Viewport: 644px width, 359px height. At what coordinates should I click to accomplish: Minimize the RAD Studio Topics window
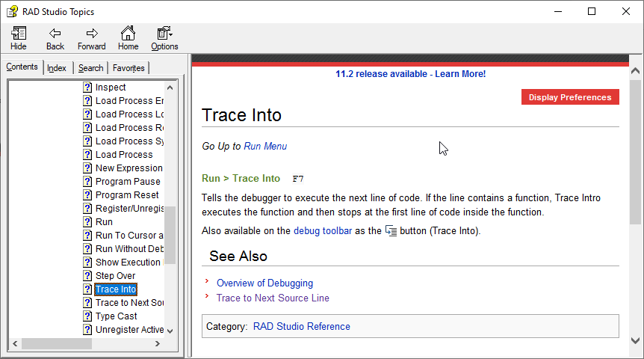coord(558,11)
